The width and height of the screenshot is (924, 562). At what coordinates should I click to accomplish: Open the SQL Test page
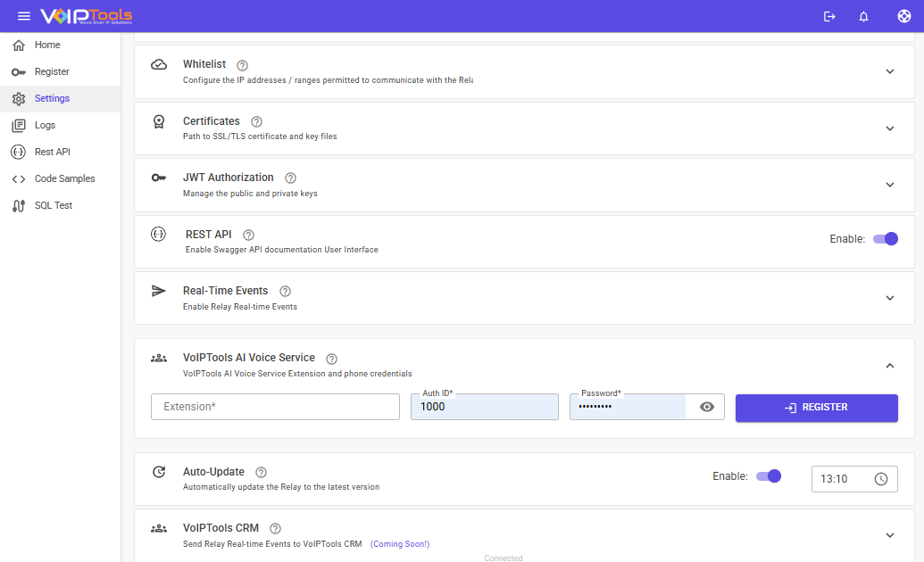[54, 205]
